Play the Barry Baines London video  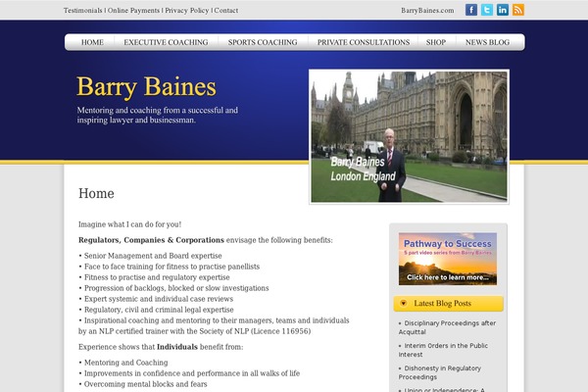click(x=409, y=136)
